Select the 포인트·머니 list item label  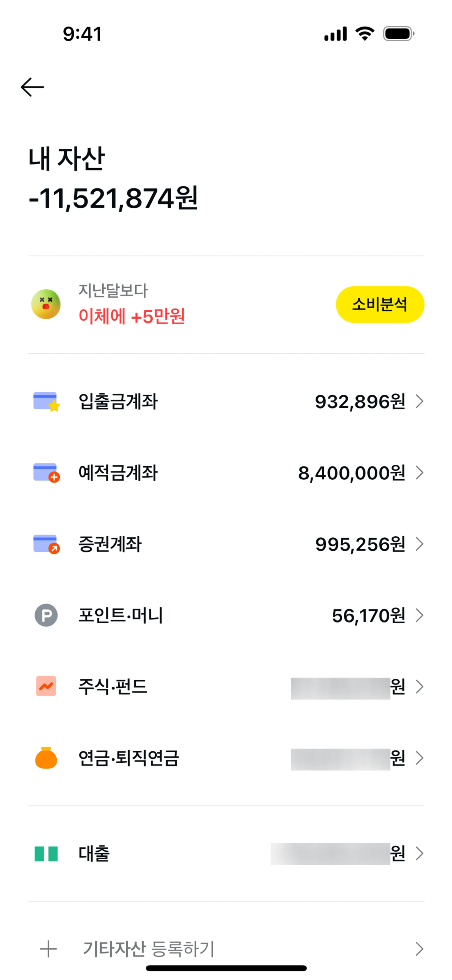(121, 615)
